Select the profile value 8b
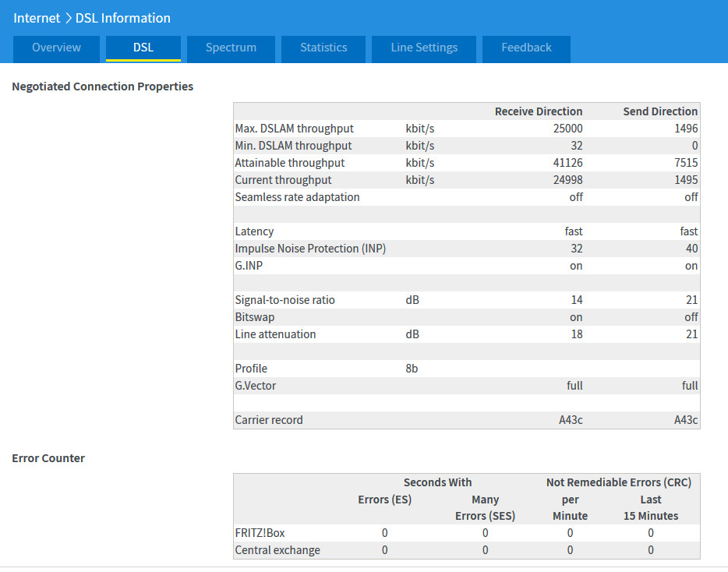Screen dimensions: 728x572 tap(412, 369)
